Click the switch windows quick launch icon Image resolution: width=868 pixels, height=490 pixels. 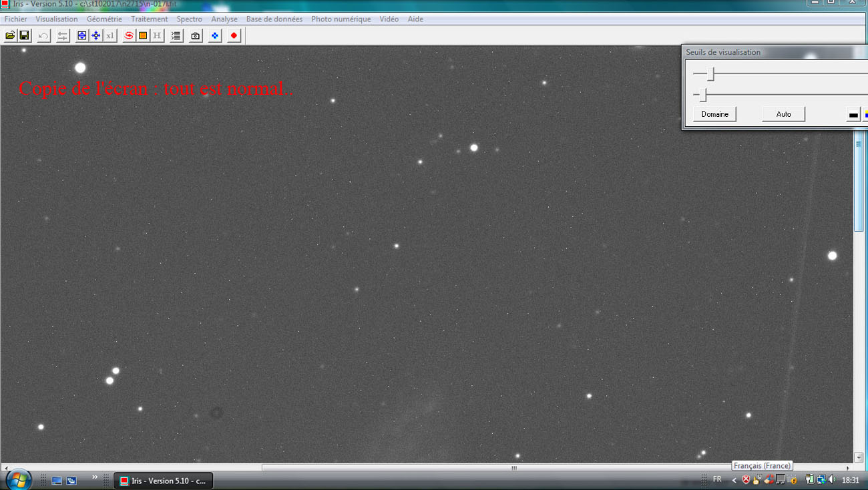(71, 481)
